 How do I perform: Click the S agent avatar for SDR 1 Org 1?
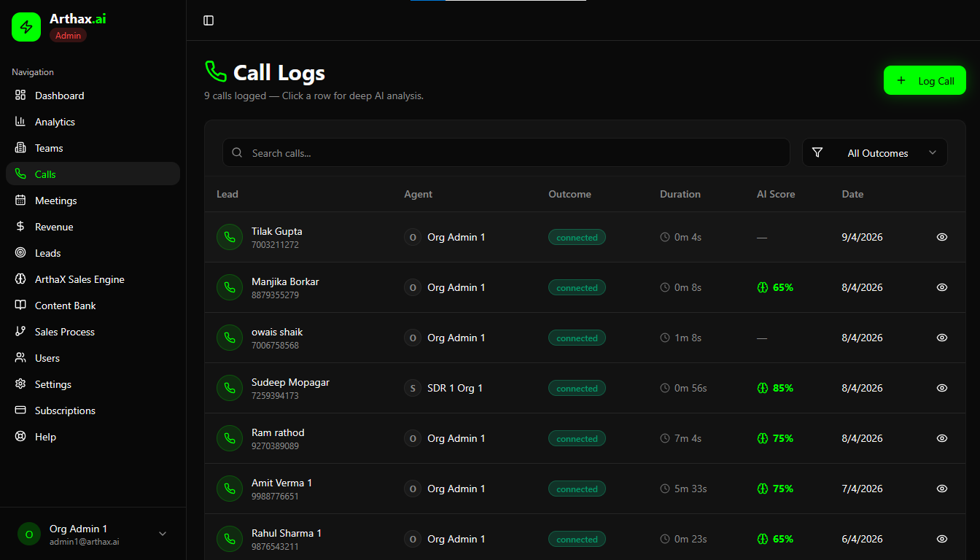click(x=413, y=388)
